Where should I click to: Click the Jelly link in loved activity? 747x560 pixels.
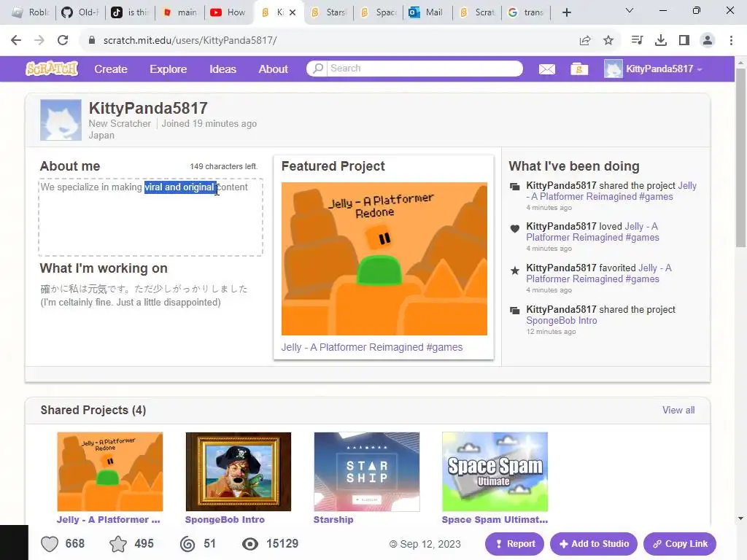tap(592, 232)
